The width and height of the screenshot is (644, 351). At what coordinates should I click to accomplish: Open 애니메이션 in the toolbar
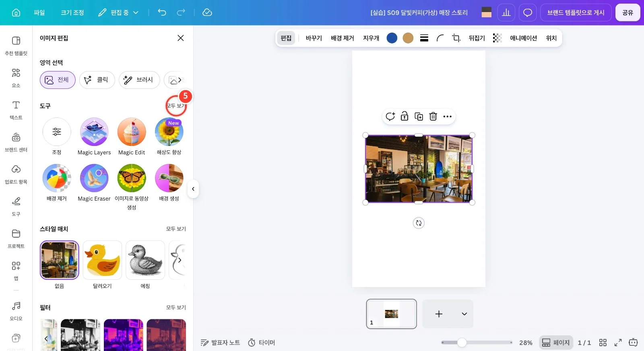click(x=523, y=38)
